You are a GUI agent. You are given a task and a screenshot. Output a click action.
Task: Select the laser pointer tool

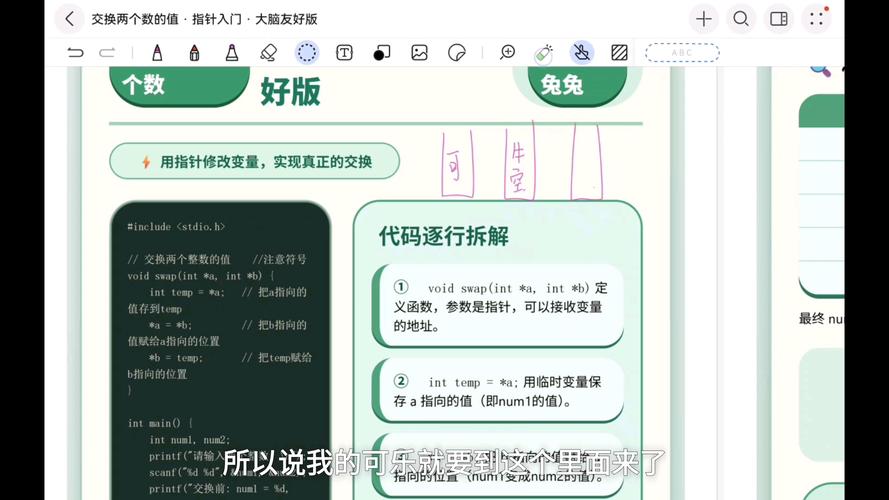tap(544, 53)
